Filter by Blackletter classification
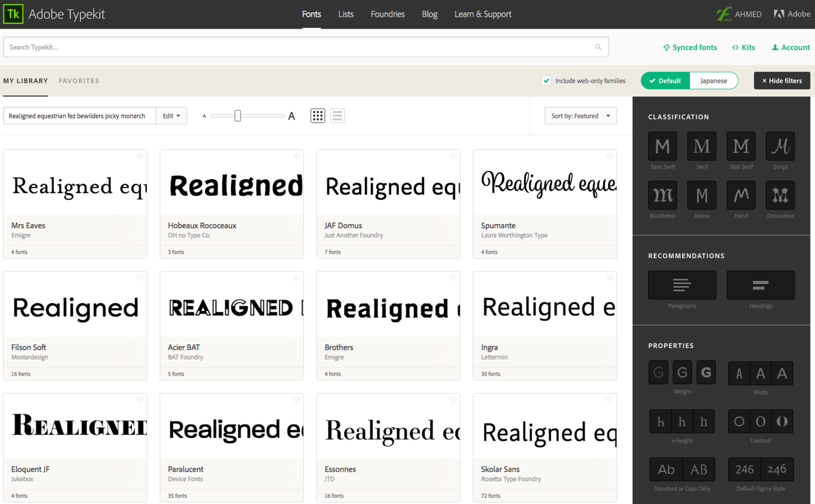This screenshot has width=815, height=504. 663,195
